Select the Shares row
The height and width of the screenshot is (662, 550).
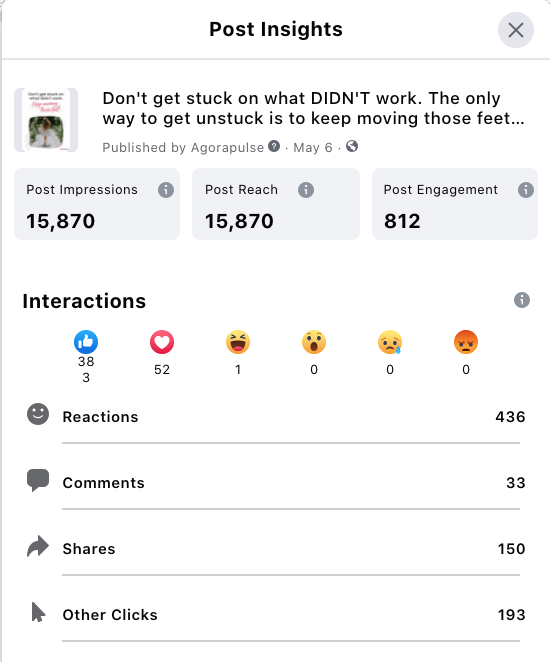[x=274, y=548]
